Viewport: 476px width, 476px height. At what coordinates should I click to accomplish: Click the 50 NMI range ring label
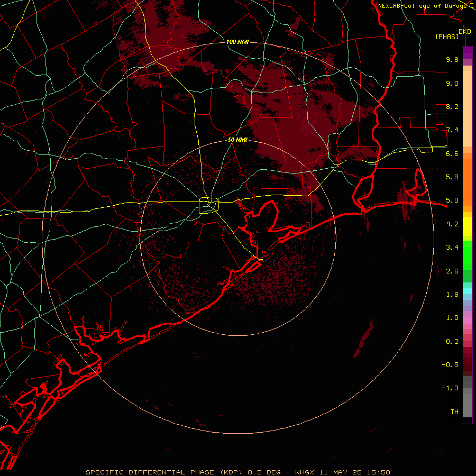pyautogui.click(x=237, y=140)
